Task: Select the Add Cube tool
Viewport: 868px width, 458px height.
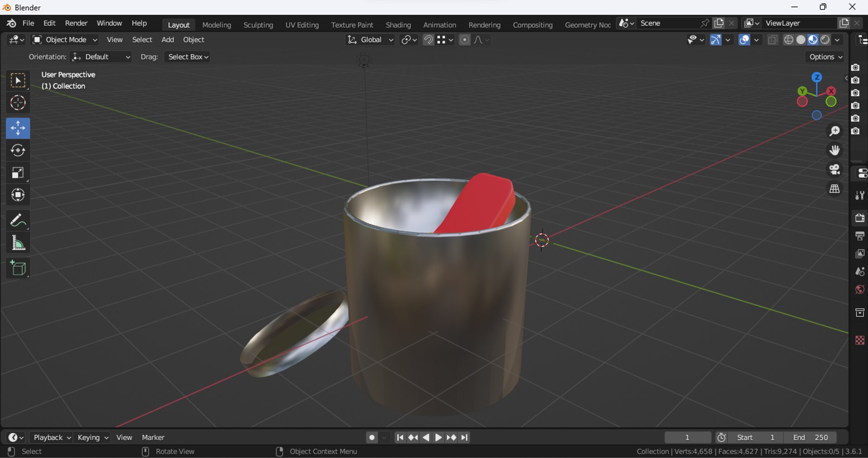Action: coord(18,269)
